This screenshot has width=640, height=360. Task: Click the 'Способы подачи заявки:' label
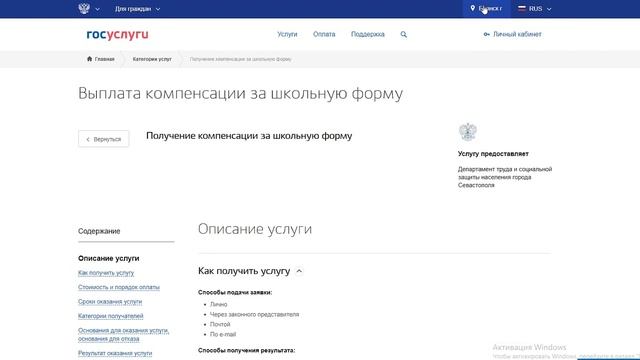coord(235,292)
